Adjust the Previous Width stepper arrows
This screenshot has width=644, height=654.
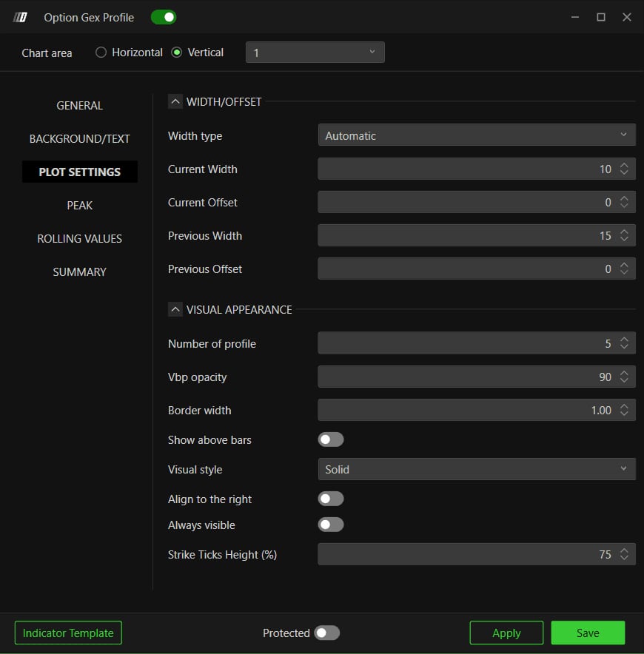coord(624,236)
